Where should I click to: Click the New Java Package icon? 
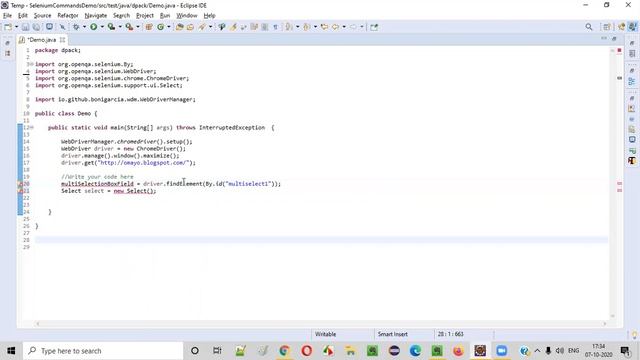tap(149, 27)
